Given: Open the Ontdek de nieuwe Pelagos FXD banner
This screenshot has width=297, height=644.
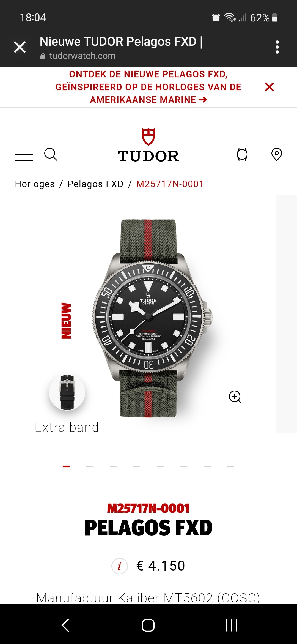Looking at the screenshot, I should tap(148, 87).
